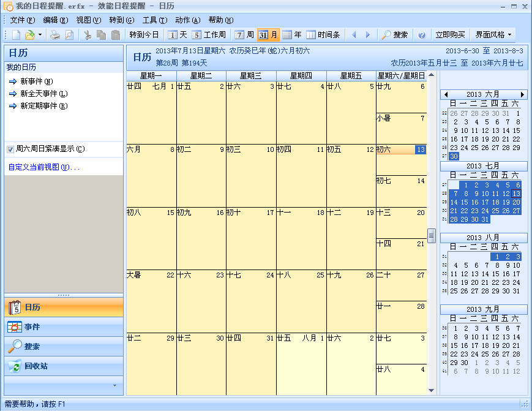The image size is (532, 411).
Task: Open the 文件 menu
Action: click(x=23, y=20)
